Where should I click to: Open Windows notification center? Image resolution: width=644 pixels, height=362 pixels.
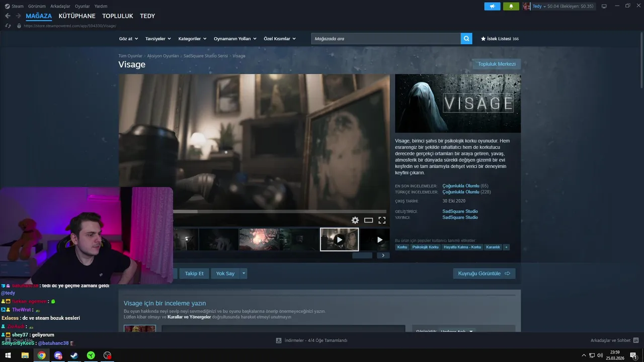click(x=633, y=355)
